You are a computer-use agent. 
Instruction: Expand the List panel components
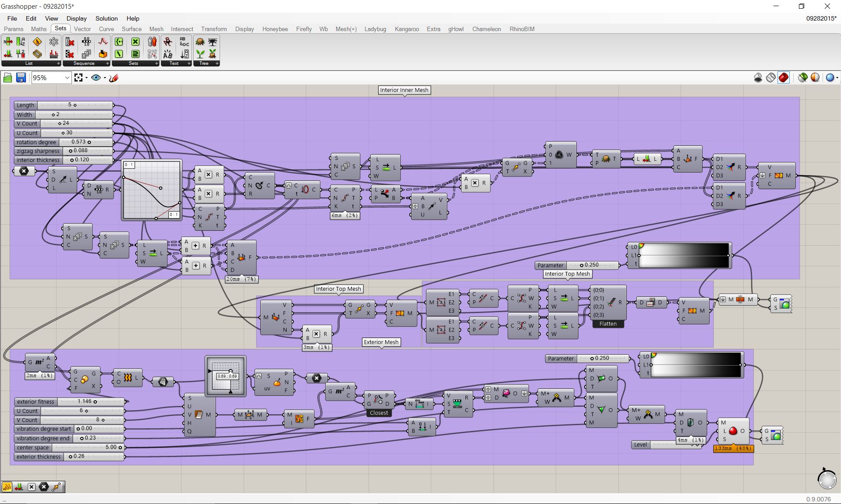tap(58, 63)
